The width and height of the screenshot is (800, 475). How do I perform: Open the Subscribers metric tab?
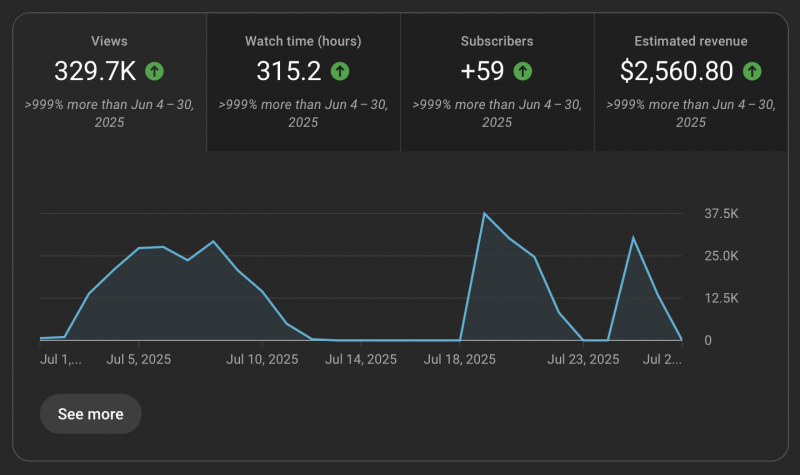coord(497,82)
